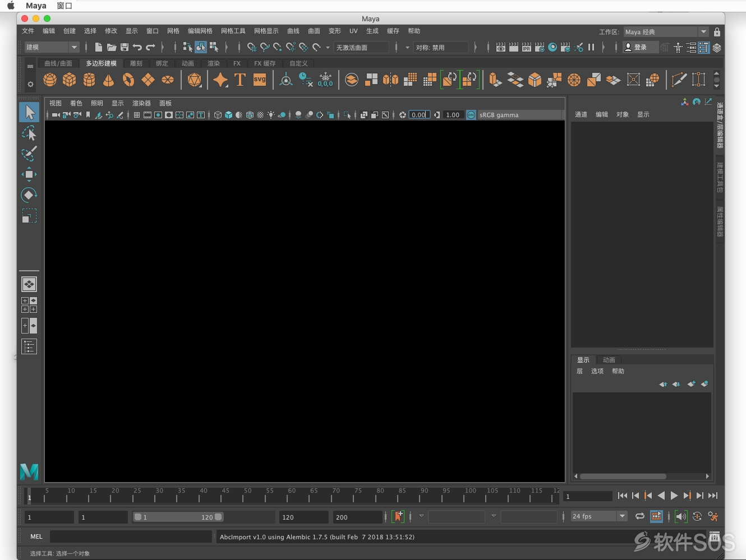Screen dimensions: 746x560
Task: Open the 文件 menu
Action: click(x=28, y=31)
